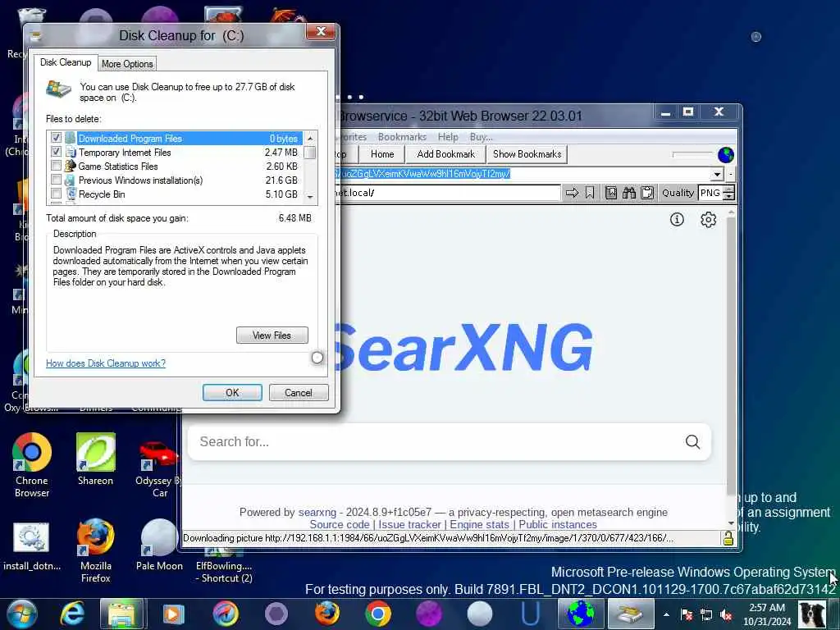Image resolution: width=840 pixels, height=630 pixels.
Task: Launch Firefox from the taskbar
Action: click(327, 614)
